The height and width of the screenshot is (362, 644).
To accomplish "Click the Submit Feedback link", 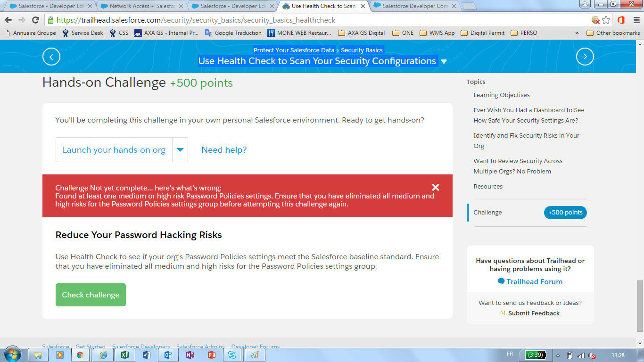I will pos(530,313).
